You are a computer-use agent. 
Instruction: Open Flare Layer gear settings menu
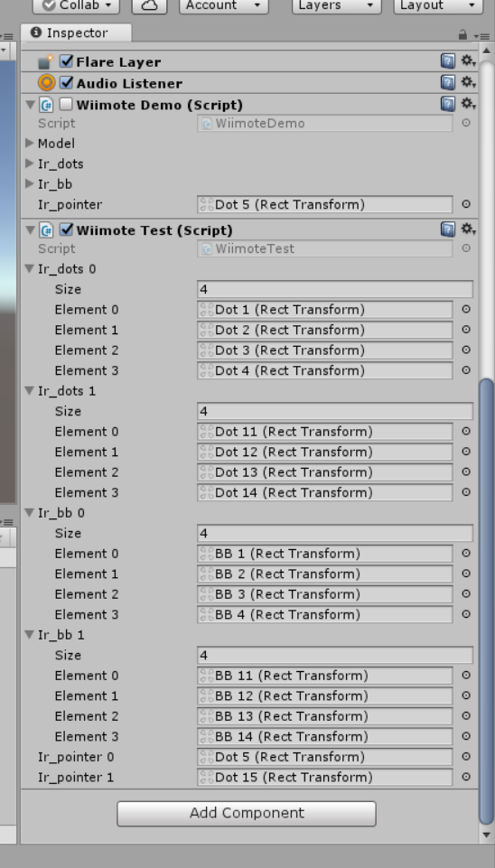(469, 61)
